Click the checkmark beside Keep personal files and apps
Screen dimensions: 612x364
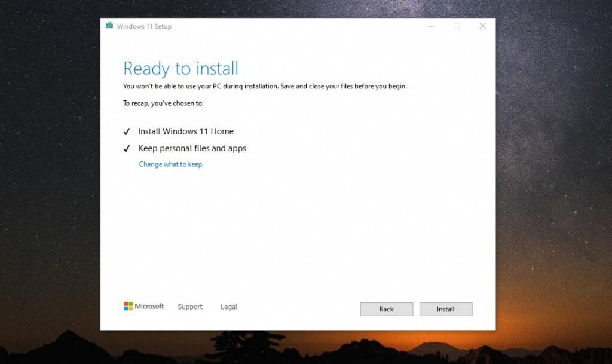(127, 149)
